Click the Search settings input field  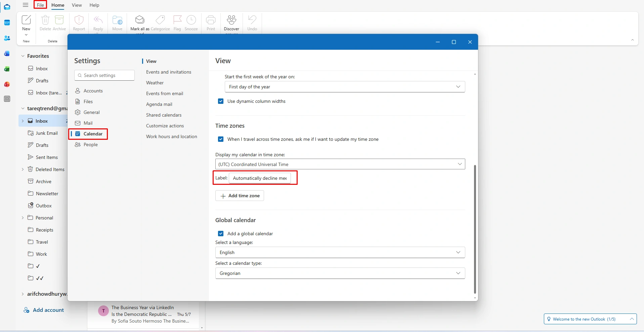[x=104, y=75]
